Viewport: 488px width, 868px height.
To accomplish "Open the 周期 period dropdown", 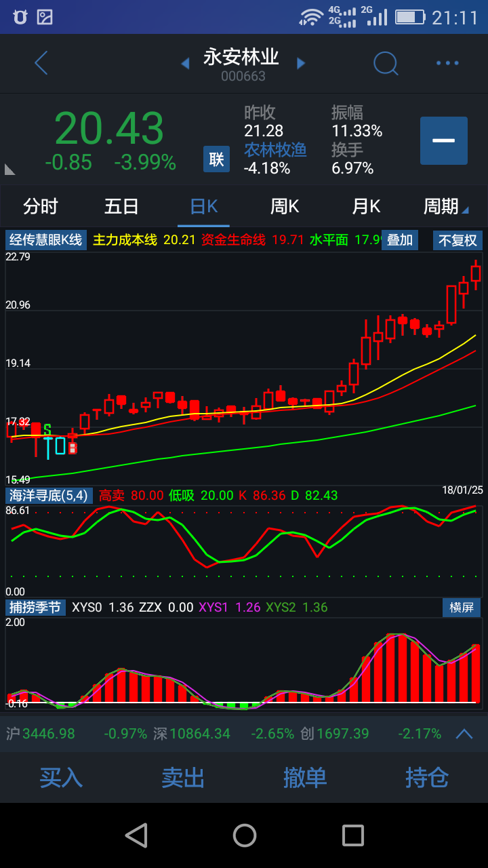I will [446, 206].
